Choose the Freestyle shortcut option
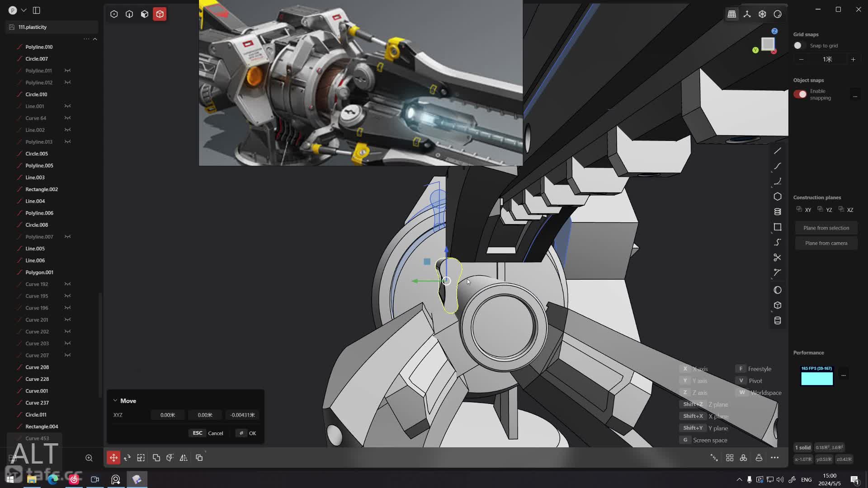Viewport: 868px width, 488px height. [754, 369]
